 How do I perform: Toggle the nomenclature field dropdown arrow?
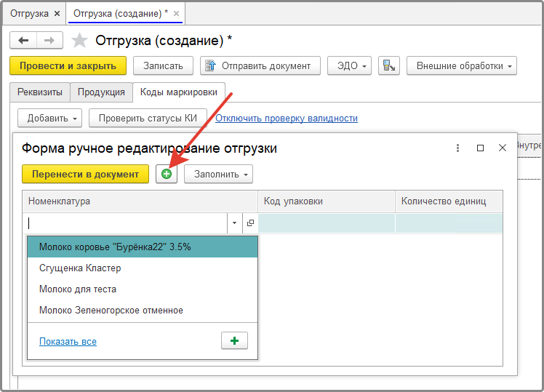coord(234,223)
